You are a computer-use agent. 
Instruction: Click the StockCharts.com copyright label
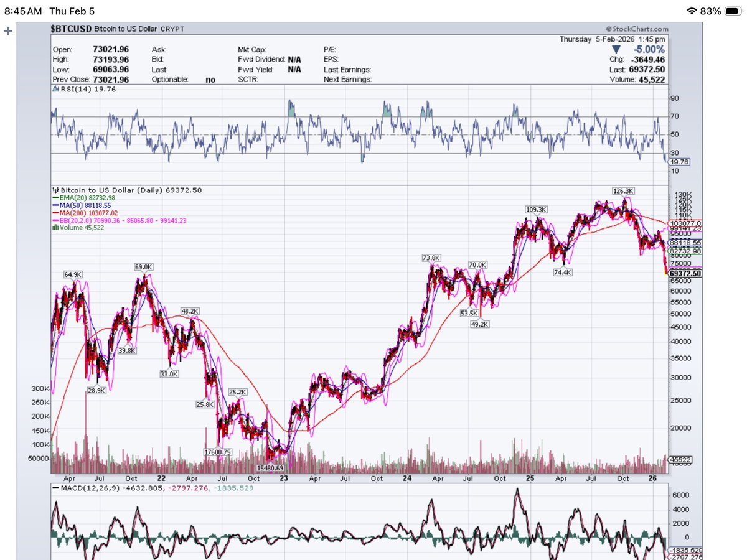coord(637,29)
